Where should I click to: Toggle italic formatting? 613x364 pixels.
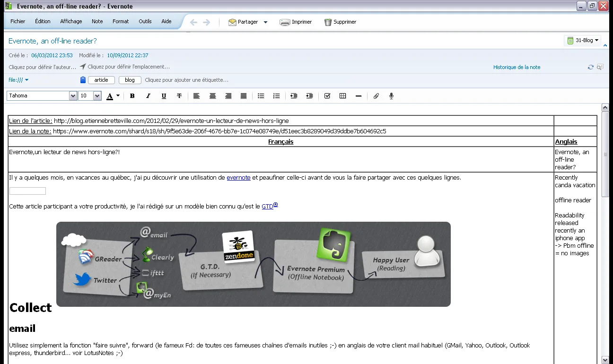coord(148,96)
